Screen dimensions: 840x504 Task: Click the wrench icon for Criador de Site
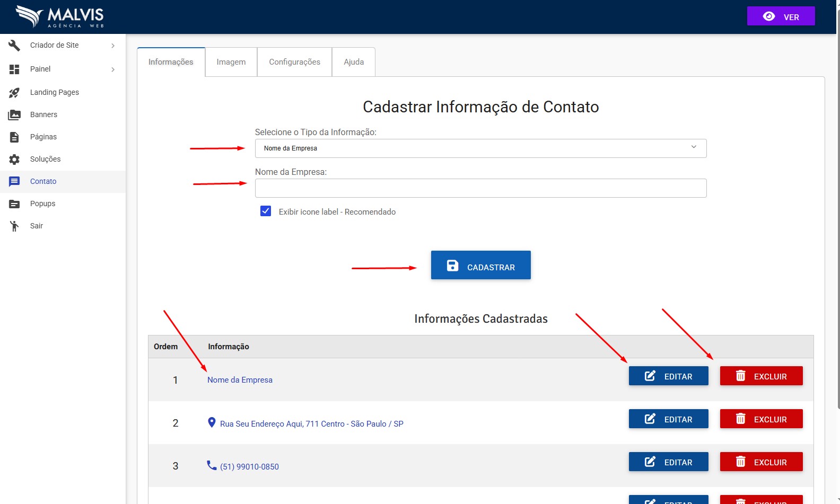(14, 46)
